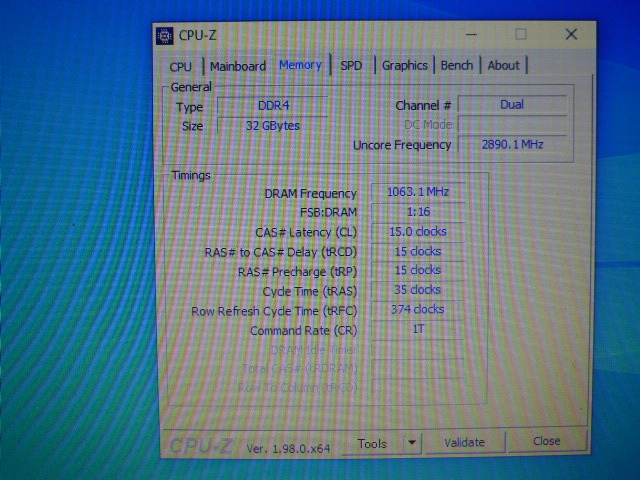Open the About tab
The image size is (640, 480).
coord(504,65)
